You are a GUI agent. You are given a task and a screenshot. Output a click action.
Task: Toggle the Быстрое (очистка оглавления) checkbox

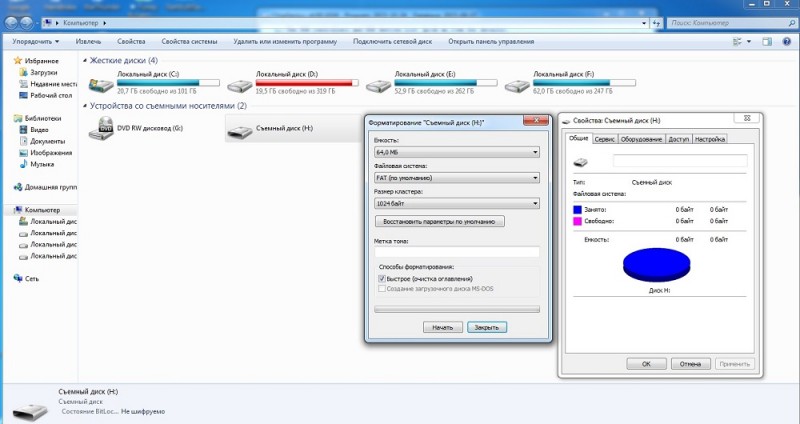click(382, 279)
